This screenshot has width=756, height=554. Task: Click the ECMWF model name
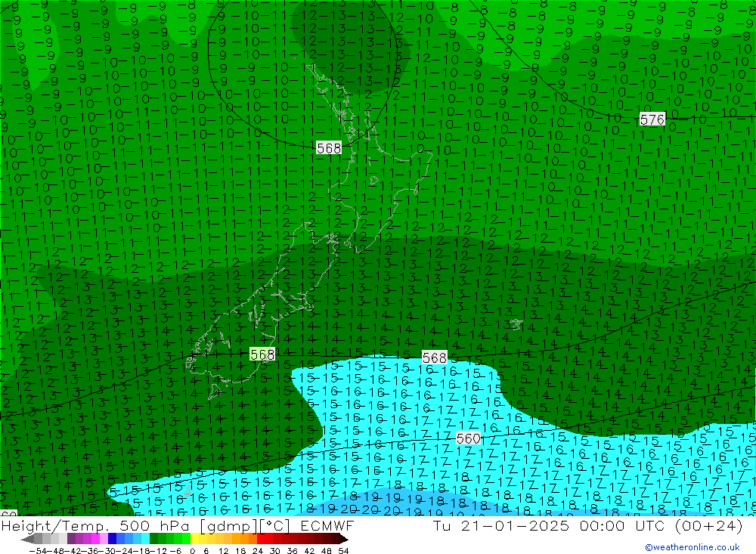click(327, 525)
